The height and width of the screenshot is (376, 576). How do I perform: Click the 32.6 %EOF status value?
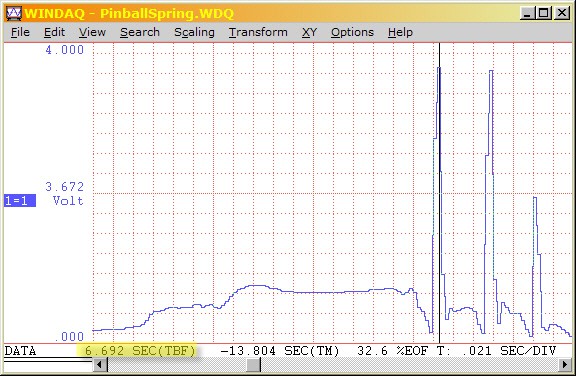coord(393,351)
